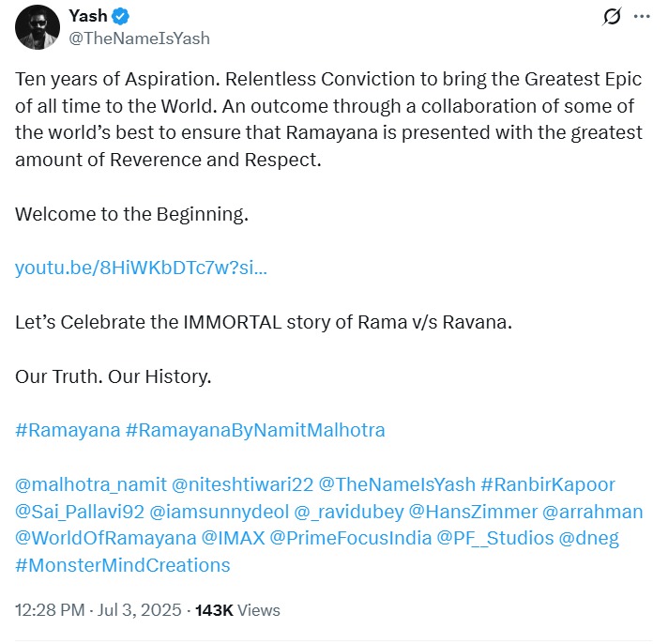The image size is (668, 644).
Task: Open the @Sai_Pallavi92 mention
Action: pyautogui.click(x=78, y=512)
